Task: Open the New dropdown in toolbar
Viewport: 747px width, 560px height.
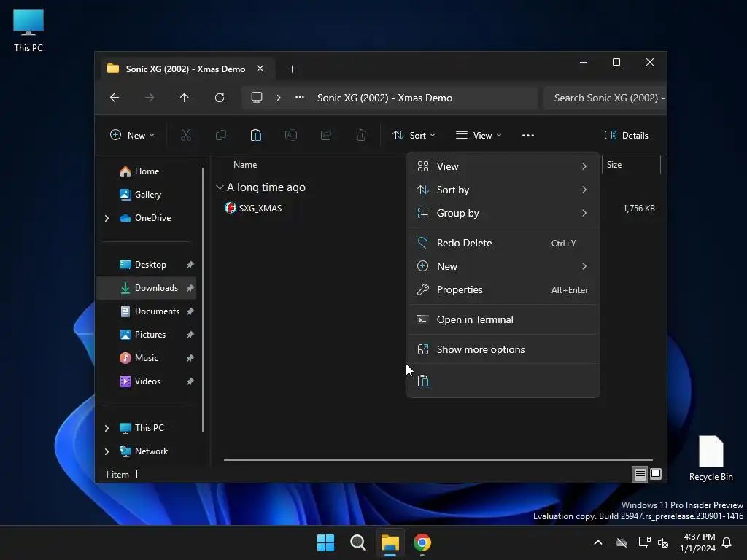Action: pyautogui.click(x=132, y=135)
